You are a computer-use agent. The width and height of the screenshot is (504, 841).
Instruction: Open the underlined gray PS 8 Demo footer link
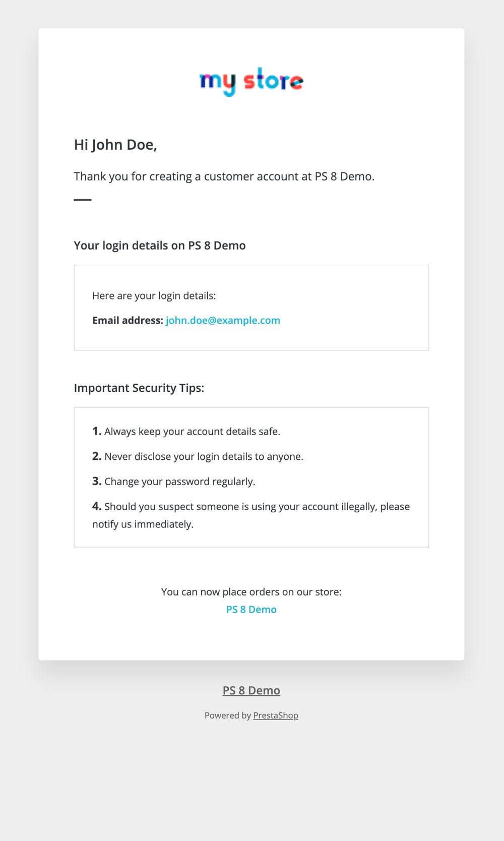point(251,691)
